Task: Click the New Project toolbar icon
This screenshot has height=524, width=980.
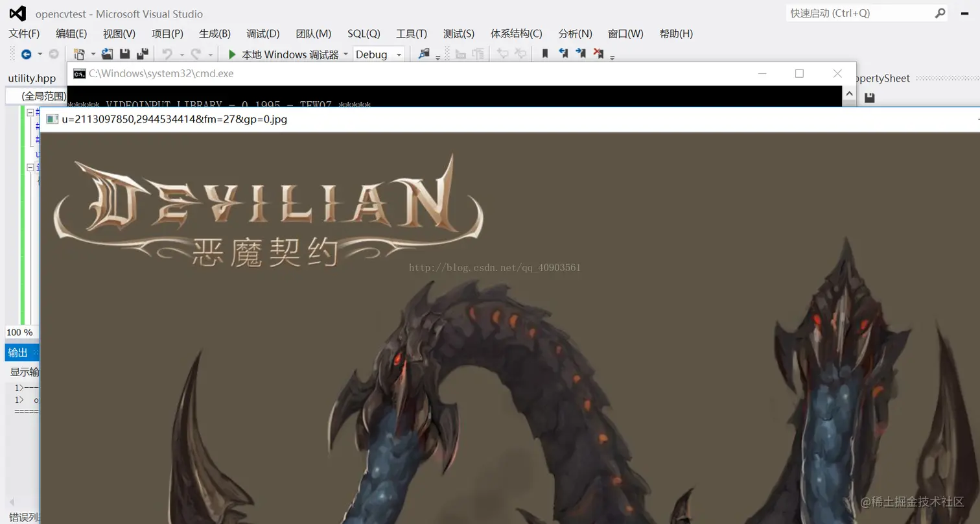Action: pyautogui.click(x=79, y=54)
